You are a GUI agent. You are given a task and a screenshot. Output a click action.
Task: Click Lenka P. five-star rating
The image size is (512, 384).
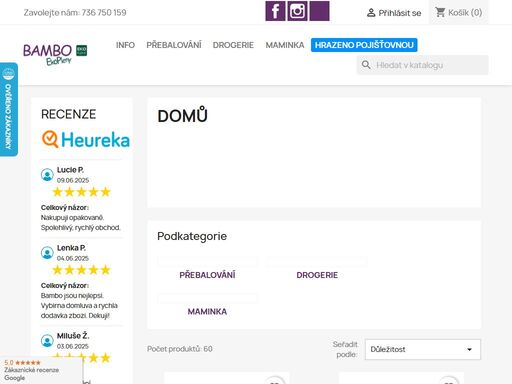pyautogui.click(x=81, y=270)
